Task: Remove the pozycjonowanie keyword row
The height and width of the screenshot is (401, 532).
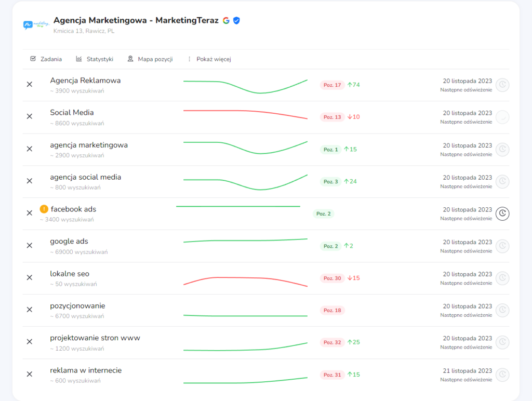Action: pyautogui.click(x=30, y=310)
